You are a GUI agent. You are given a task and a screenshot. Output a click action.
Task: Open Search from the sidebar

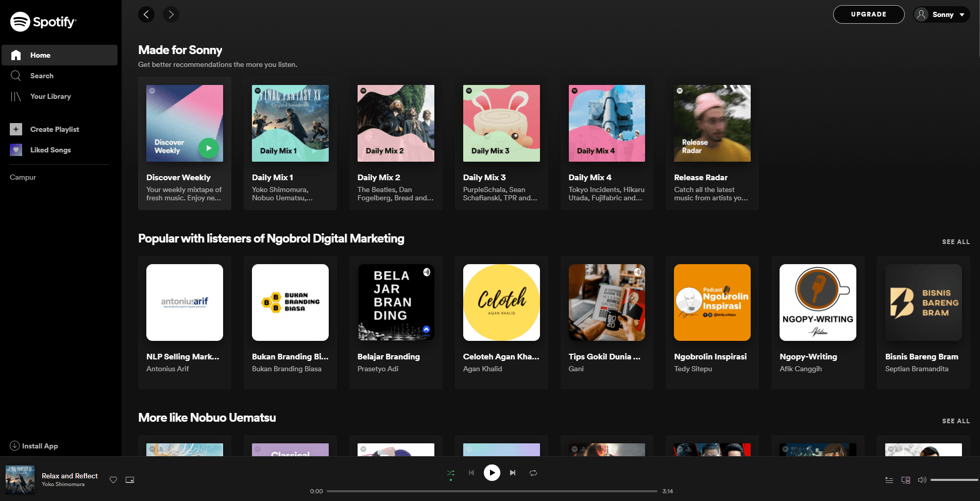click(x=59, y=76)
